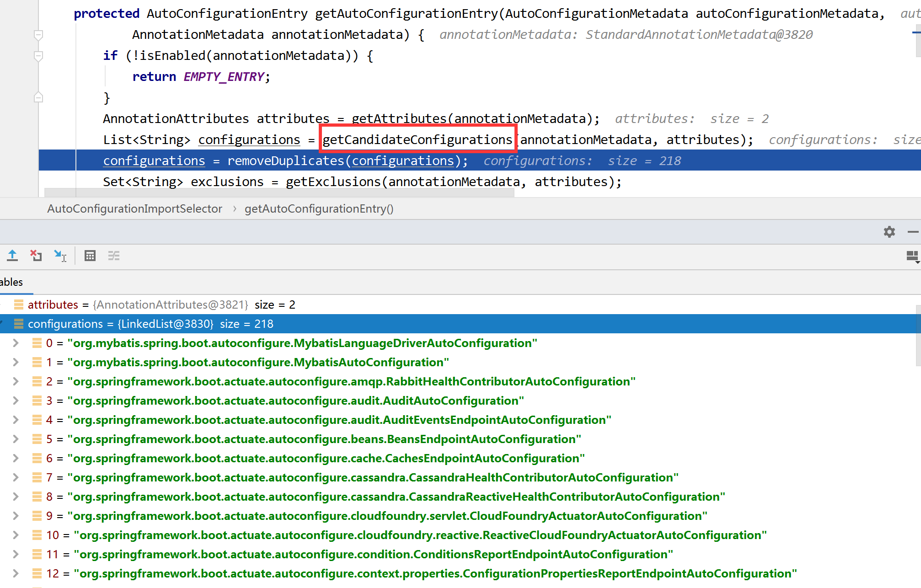Viewport: 921px width, 588px height.
Task: Click the Run to Cursor icon
Action: (x=60, y=256)
